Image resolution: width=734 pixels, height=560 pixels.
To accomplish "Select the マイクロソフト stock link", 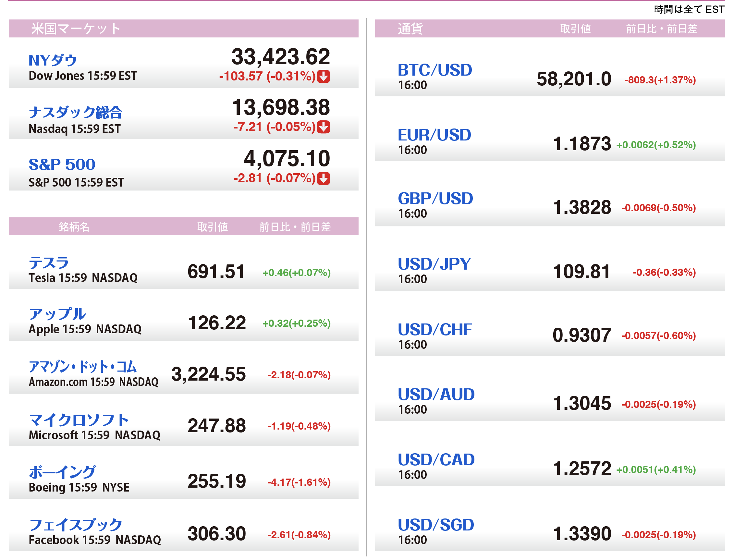I will (x=79, y=420).
